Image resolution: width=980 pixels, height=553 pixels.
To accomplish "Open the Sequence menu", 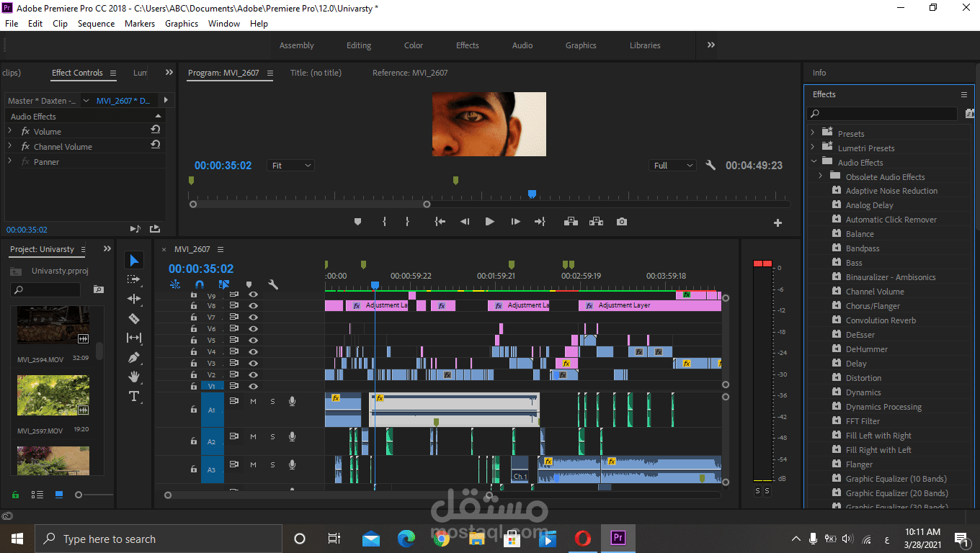I will point(96,24).
